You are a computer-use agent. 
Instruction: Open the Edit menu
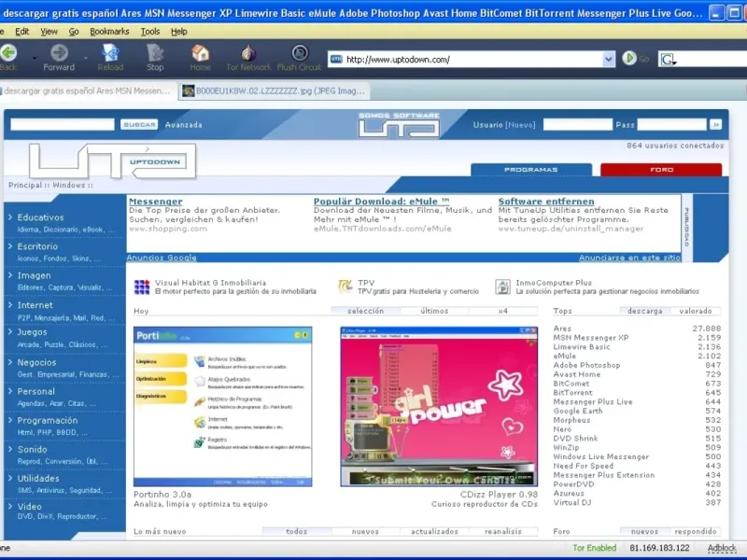click(x=21, y=32)
